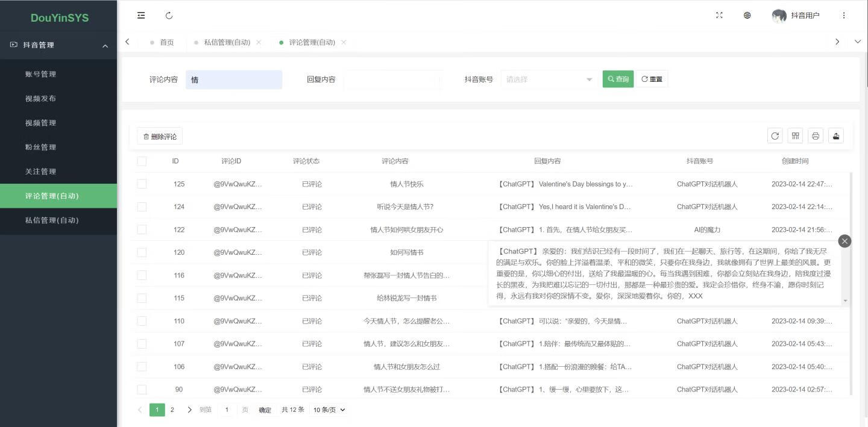Image resolution: width=868 pixels, height=427 pixels.
Task: Change page size via the 10条/页 dropdown
Action: click(328, 409)
